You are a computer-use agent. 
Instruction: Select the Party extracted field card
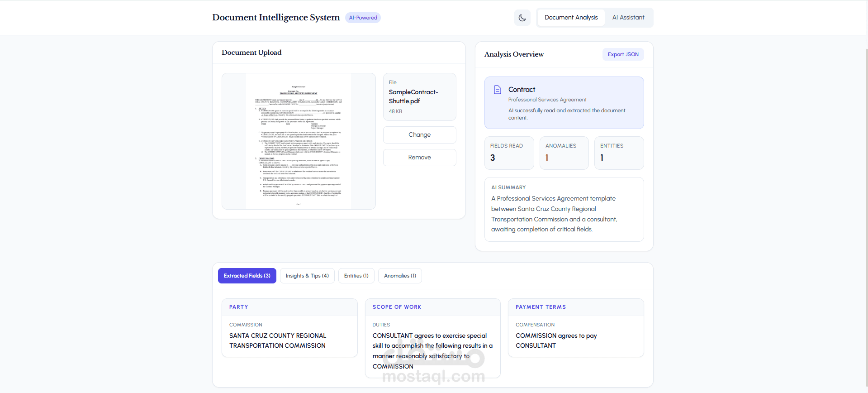[289, 328]
